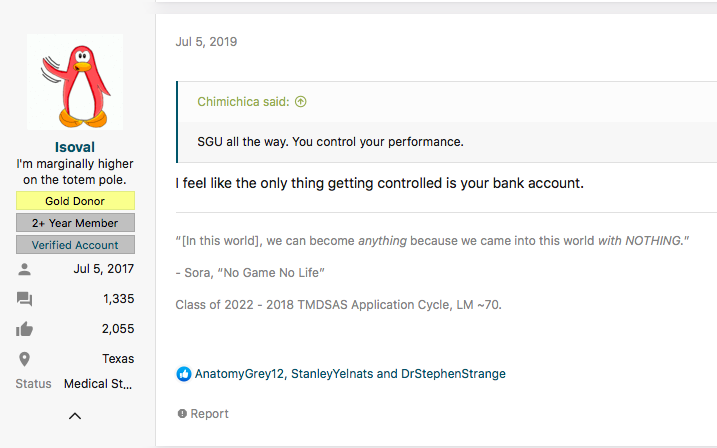The width and height of the screenshot is (717, 448).
Task: Click the 2+ Year Member badge
Action: [x=75, y=223]
